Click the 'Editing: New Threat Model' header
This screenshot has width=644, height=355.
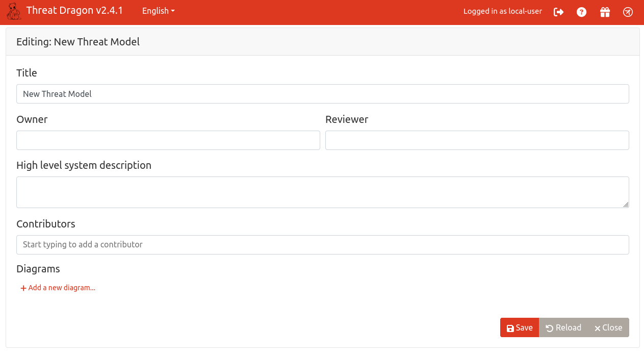point(78,42)
